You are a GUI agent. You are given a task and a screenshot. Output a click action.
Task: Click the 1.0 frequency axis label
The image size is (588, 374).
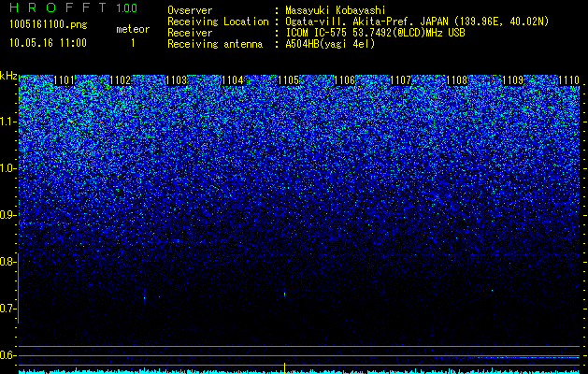[x=7, y=168]
